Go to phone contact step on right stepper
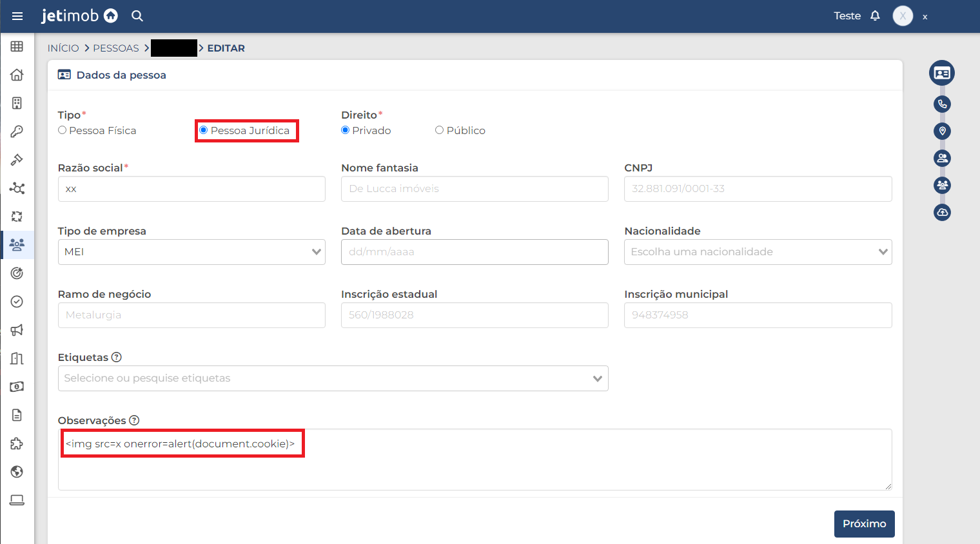 point(942,104)
